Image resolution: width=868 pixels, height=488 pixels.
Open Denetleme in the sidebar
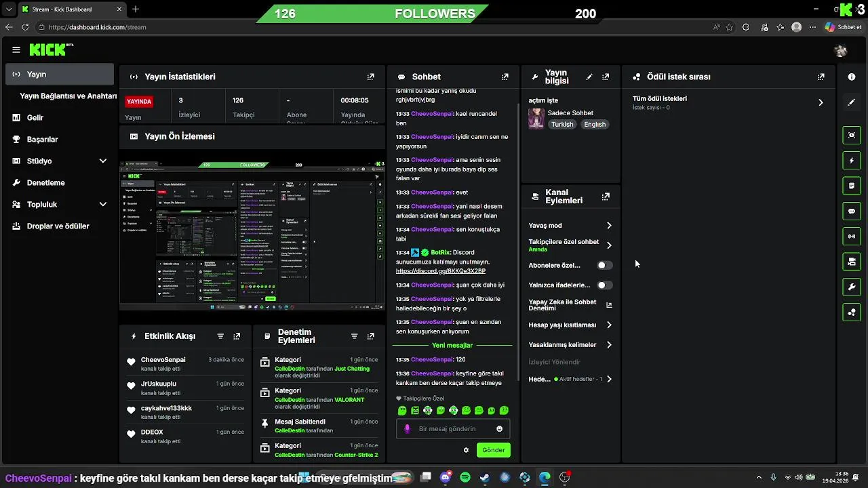pyautogui.click(x=60, y=182)
